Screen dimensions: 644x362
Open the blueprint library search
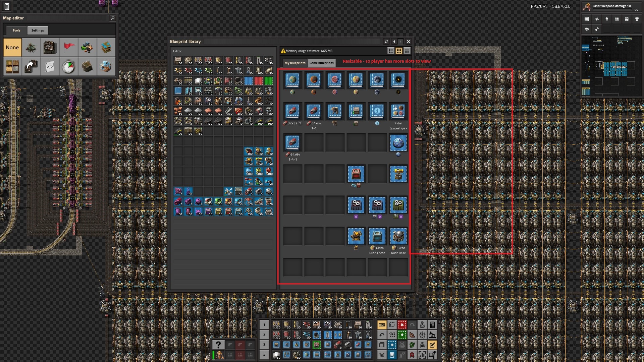[386, 42]
